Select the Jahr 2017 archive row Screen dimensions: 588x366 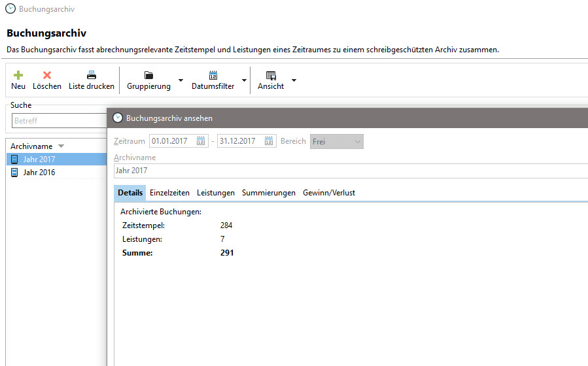[57, 159]
